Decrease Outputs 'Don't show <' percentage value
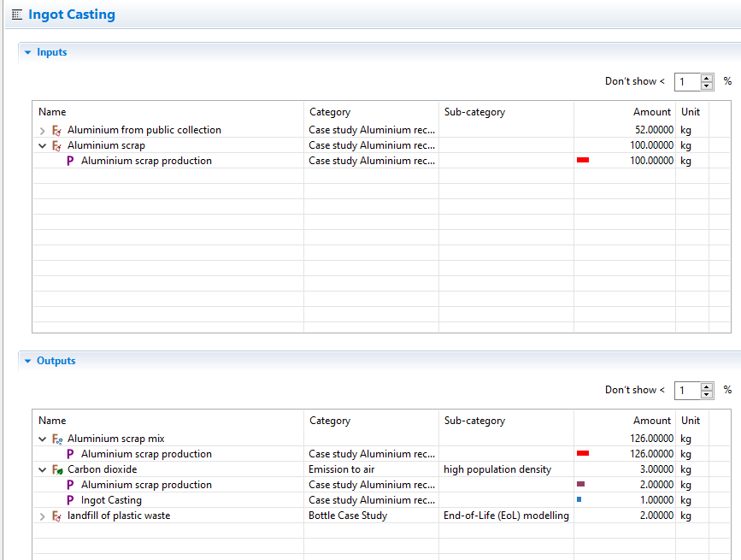Screen dimensions: 741x560 pyautogui.click(x=707, y=394)
